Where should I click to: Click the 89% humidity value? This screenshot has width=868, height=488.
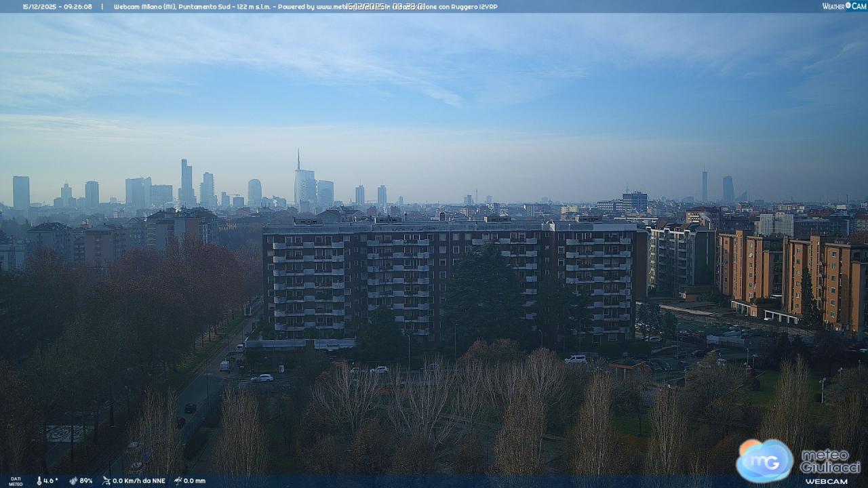click(x=85, y=481)
